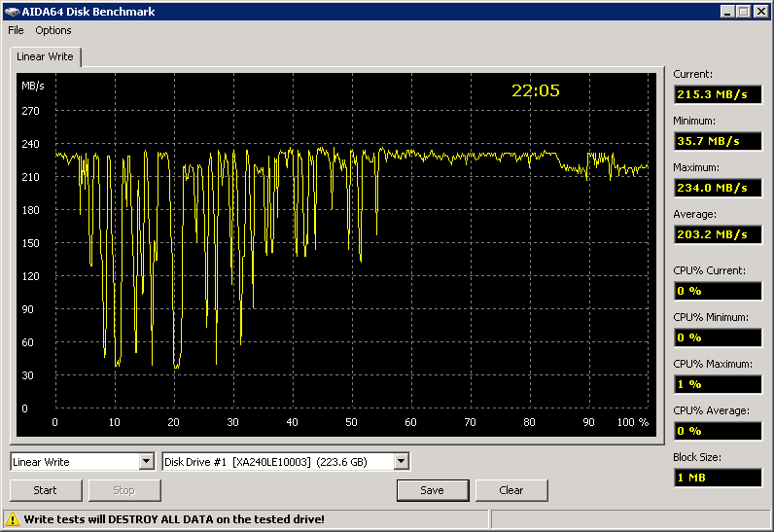This screenshot has height=532, width=774.
Task: Click the CPU% Average 0 % field
Action: [x=718, y=431]
